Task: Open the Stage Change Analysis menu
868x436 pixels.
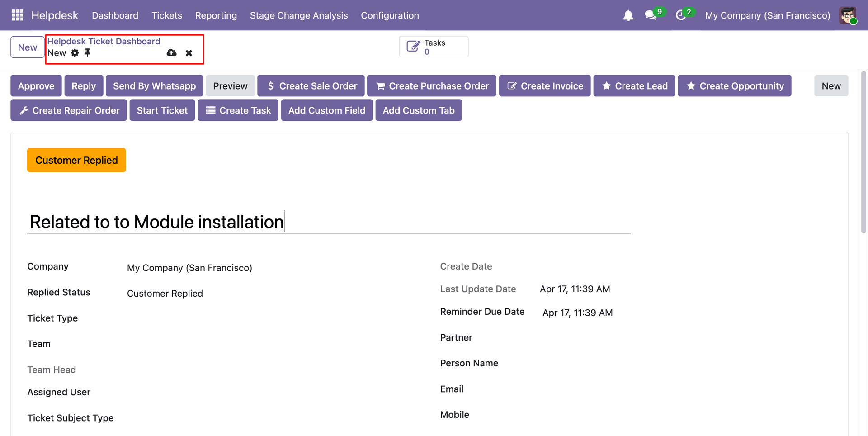Action: point(299,15)
